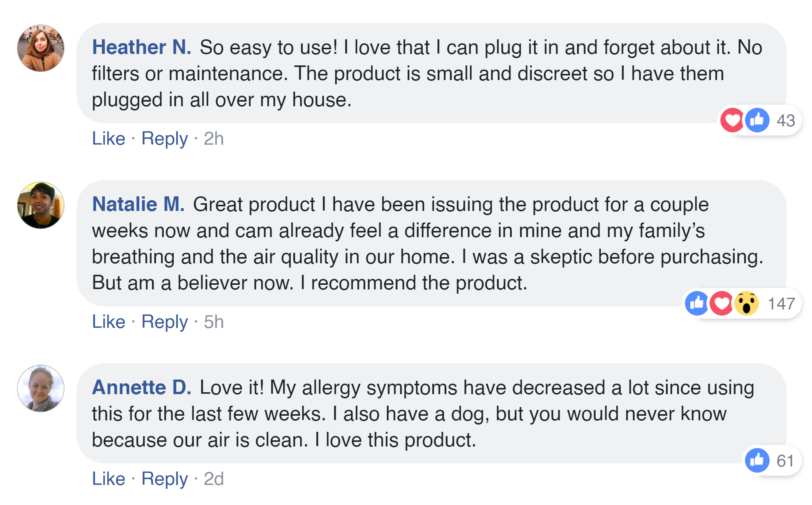
Task: Click the 2h timestamp on Heather's comment
Action: click(x=214, y=139)
